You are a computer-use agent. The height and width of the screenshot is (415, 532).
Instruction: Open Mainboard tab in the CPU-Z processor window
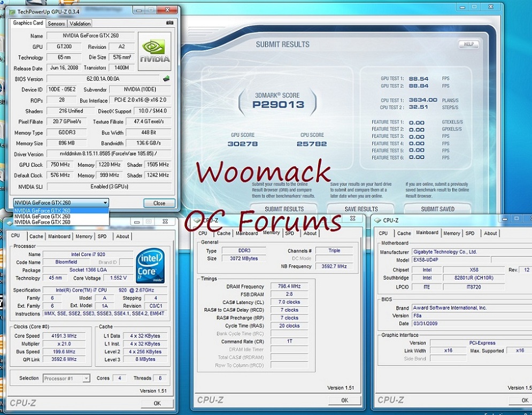(59, 236)
